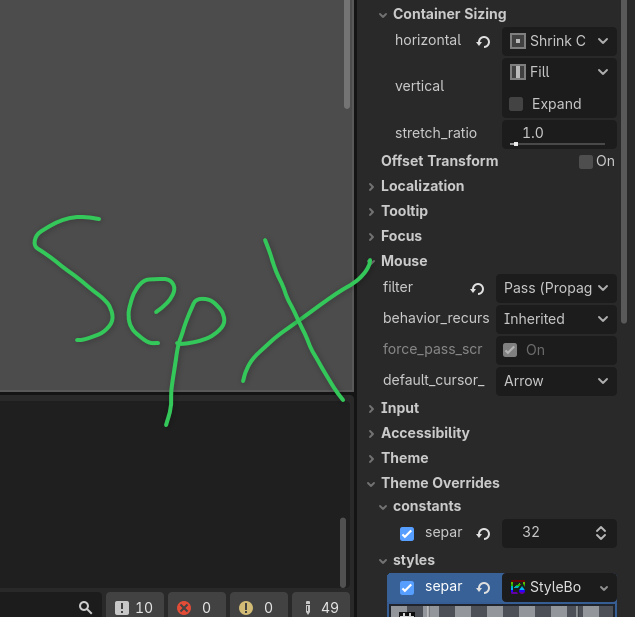Reset the horizontal container sizing property
Screen dimensions: 635x617
(483, 41)
